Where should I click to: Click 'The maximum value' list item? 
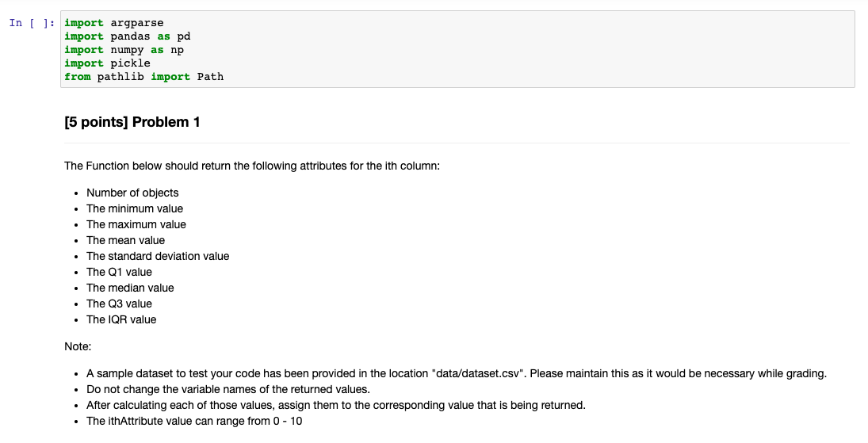pos(136,224)
